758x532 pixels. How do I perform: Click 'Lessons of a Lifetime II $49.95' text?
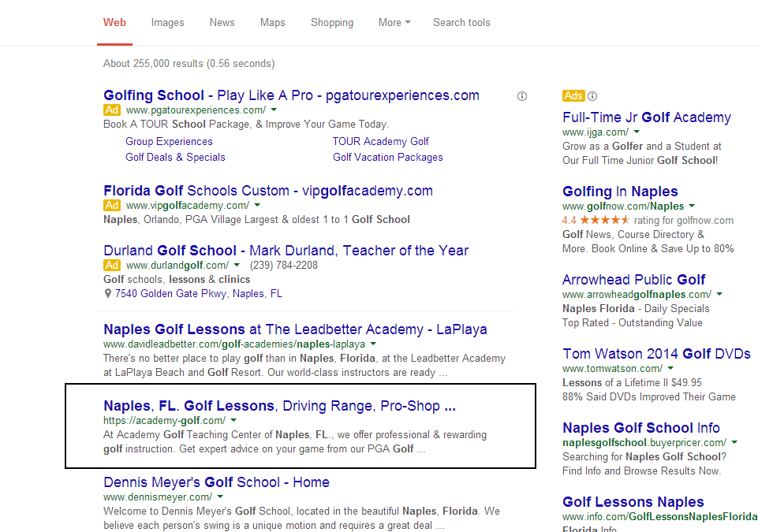pyautogui.click(x=632, y=383)
